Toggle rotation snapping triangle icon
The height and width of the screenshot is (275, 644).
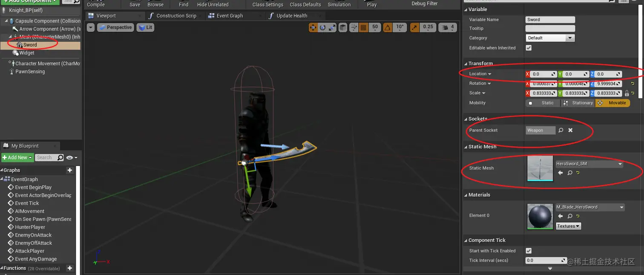point(387,27)
